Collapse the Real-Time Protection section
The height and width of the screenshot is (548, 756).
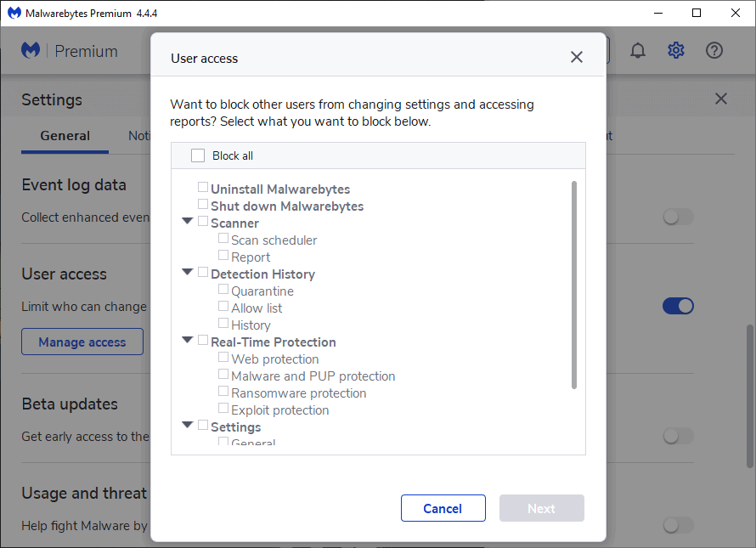click(187, 340)
